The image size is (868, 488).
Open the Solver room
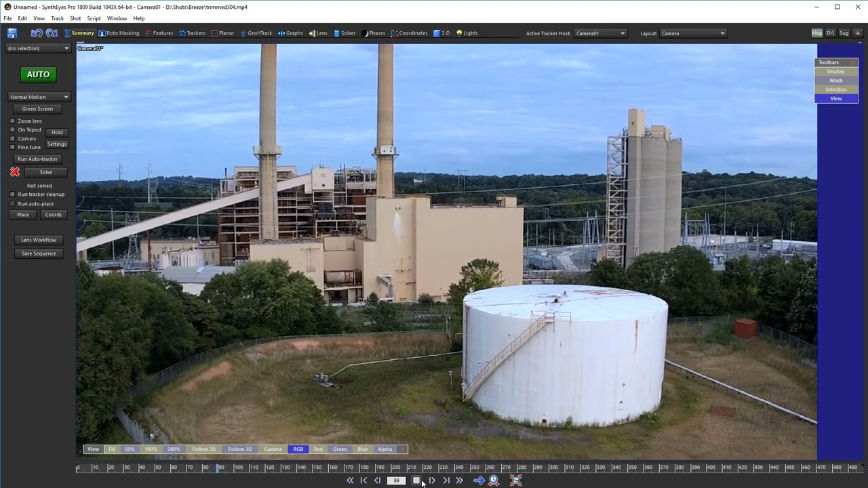point(344,33)
